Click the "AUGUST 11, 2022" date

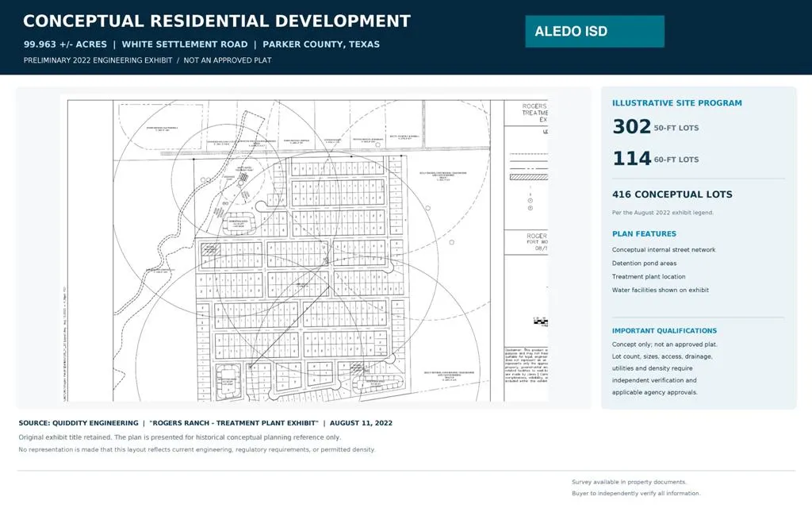click(361, 423)
